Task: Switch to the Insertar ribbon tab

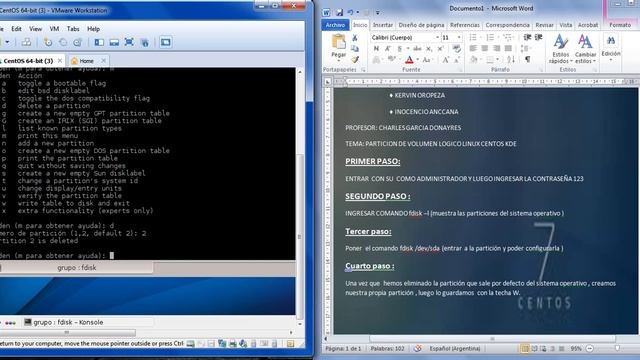Action: (383, 25)
